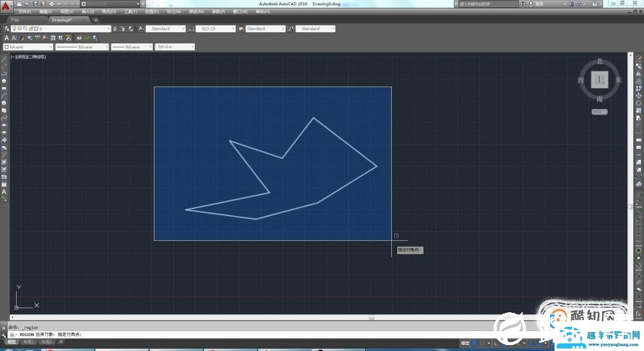Open the 文件(F) menu
644x351 pixels.
24,11
